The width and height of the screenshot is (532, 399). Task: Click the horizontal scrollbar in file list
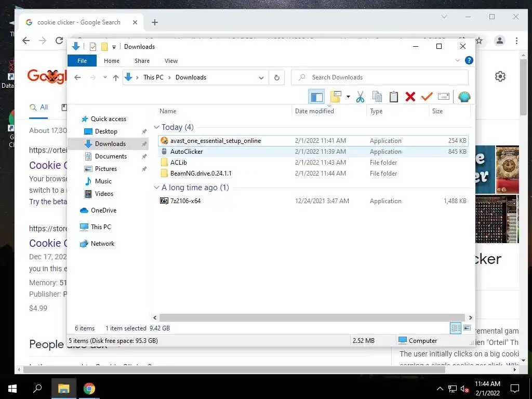(x=312, y=318)
